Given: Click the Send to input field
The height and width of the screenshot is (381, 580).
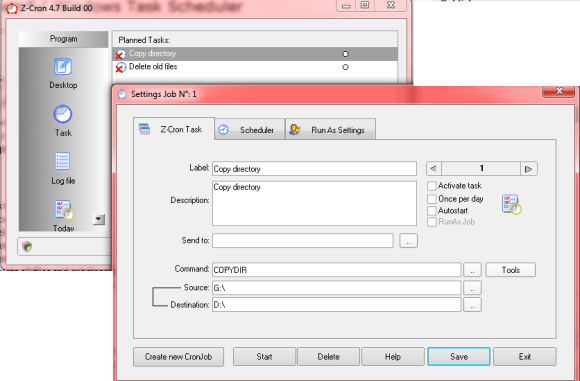Looking at the screenshot, I should [x=303, y=241].
